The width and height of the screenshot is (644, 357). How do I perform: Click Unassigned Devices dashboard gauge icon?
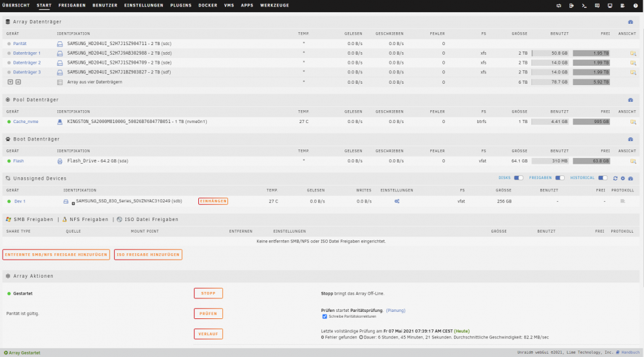(630, 179)
